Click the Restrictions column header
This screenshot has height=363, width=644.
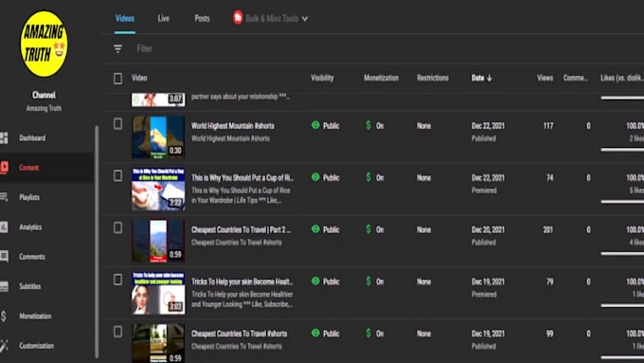(433, 78)
